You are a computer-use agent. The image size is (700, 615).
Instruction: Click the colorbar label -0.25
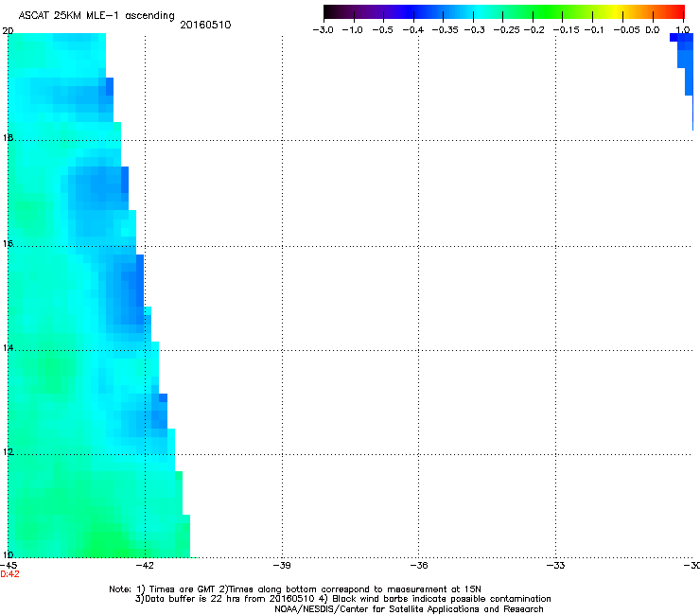[507, 30]
